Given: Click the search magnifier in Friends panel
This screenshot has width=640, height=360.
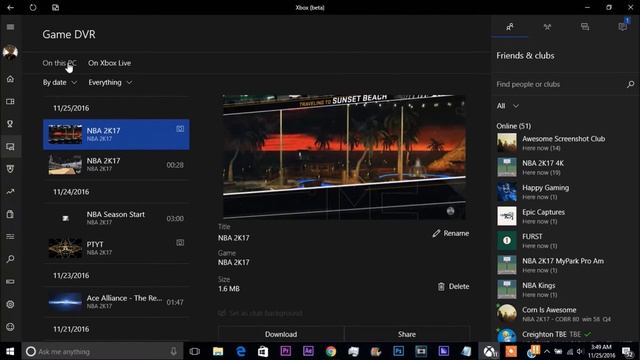Looking at the screenshot, I should (x=630, y=84).
